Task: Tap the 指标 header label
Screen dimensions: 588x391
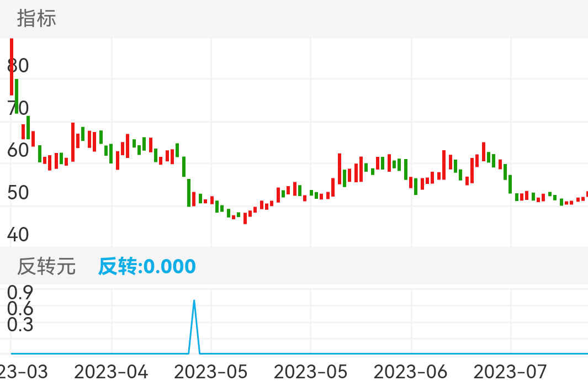Action: (36, 19)
